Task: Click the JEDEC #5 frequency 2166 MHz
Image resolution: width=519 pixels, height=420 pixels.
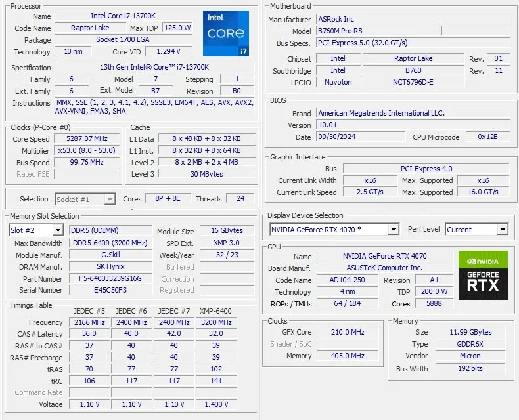Action: 89,322
